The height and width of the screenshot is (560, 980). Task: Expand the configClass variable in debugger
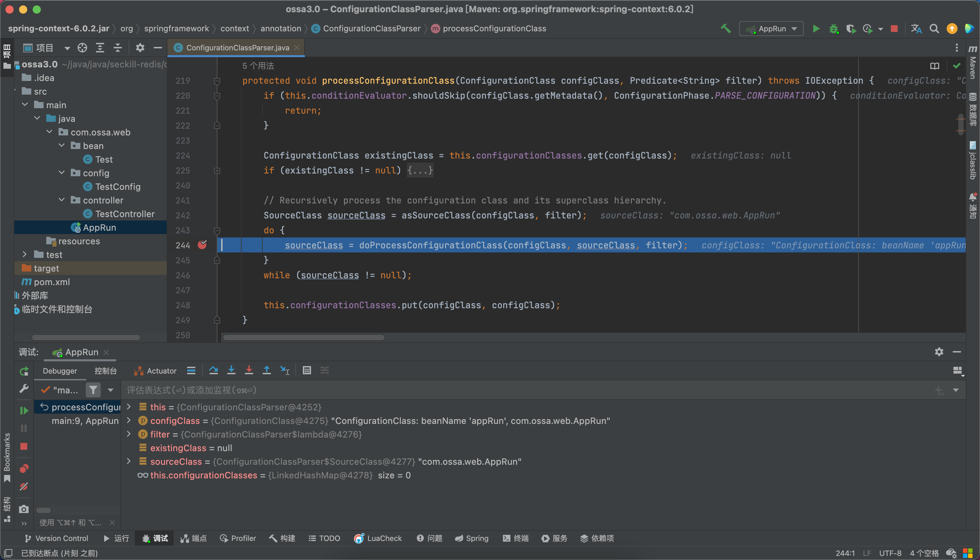tap(129, 421)
